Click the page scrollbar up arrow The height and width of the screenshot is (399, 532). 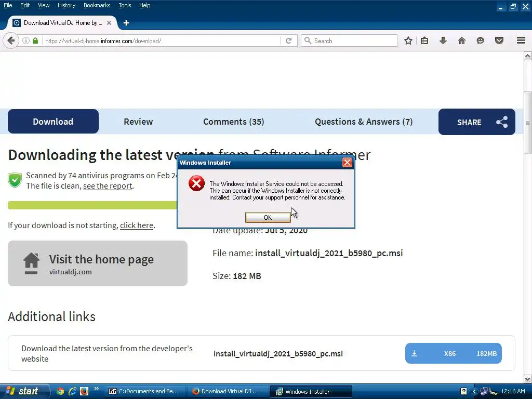[528, 56]
